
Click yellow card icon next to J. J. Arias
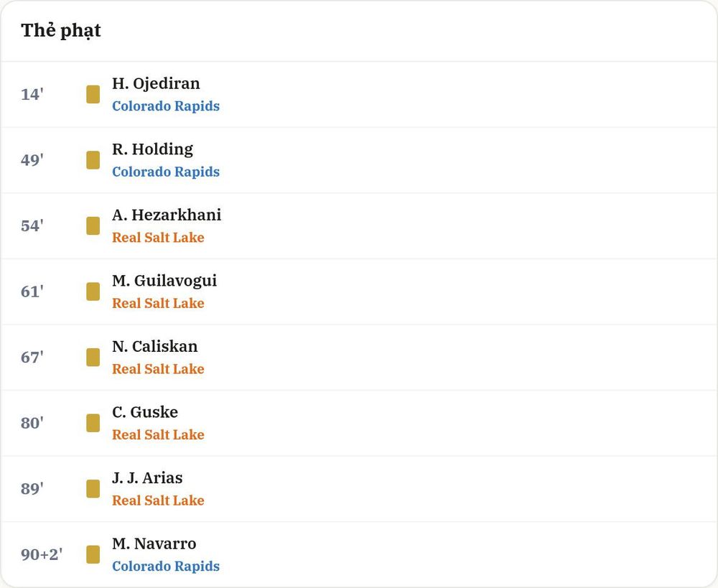click(93, 489)
